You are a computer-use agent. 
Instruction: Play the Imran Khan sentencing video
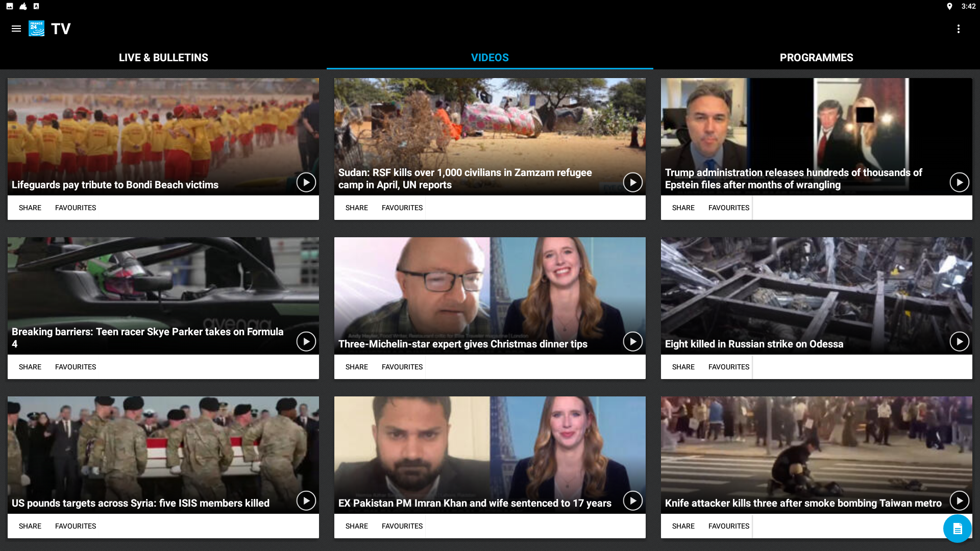coord(632,500)
